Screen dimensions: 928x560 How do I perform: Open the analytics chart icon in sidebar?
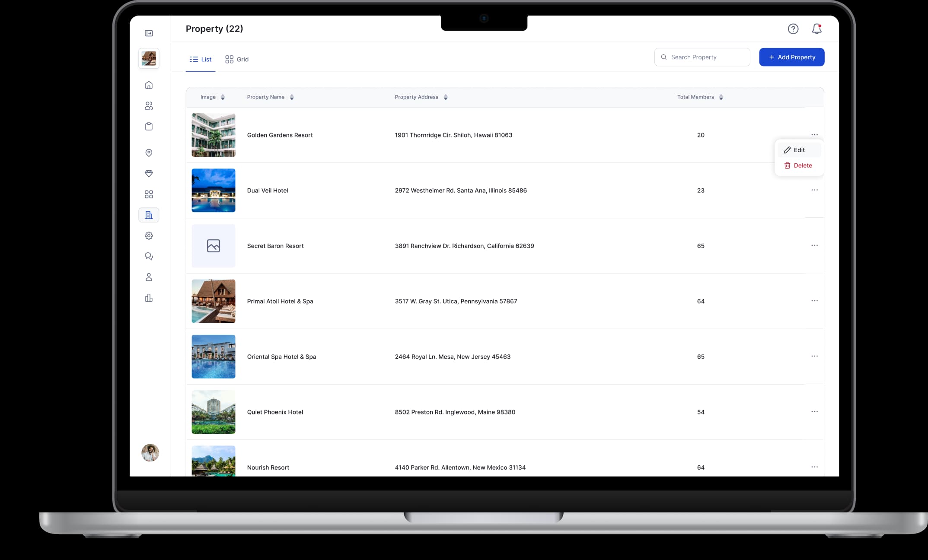coord(149,298)
